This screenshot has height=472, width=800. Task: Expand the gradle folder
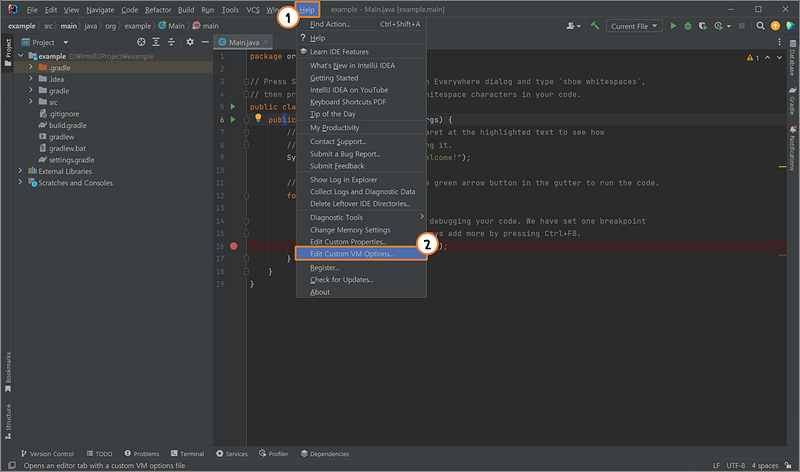coord(31,90)
